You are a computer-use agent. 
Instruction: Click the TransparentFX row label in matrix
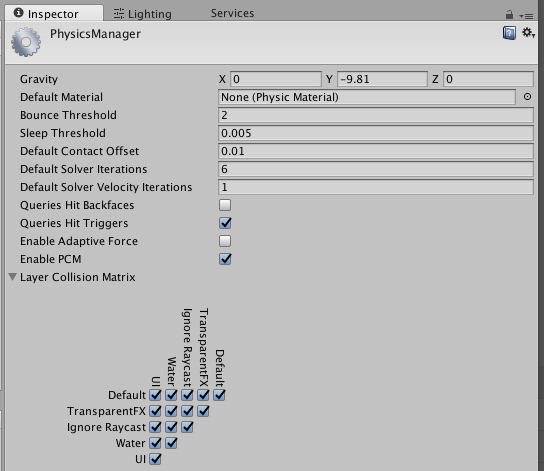pyautogui.click(x=106, y=411)
